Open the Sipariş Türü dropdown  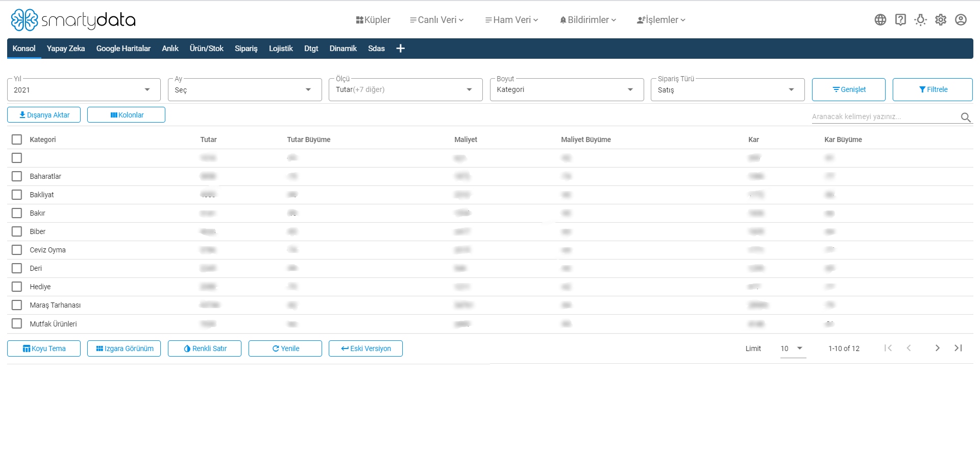coord(728,90)
